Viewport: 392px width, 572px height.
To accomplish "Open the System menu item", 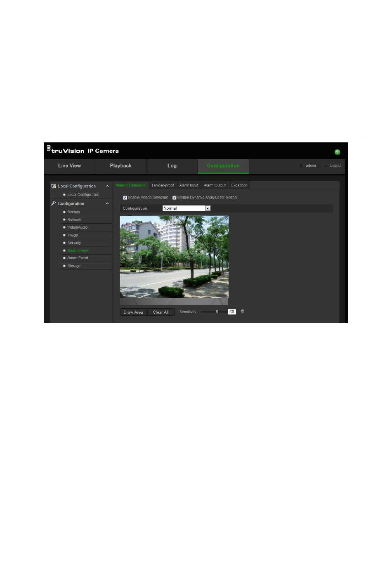I will pyautogui.click(x=73, y=212).
